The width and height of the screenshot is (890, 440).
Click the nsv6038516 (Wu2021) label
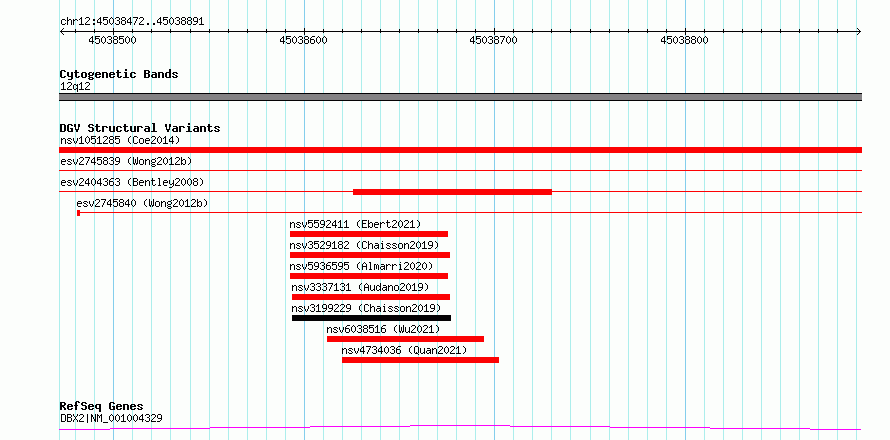[383, 329]
